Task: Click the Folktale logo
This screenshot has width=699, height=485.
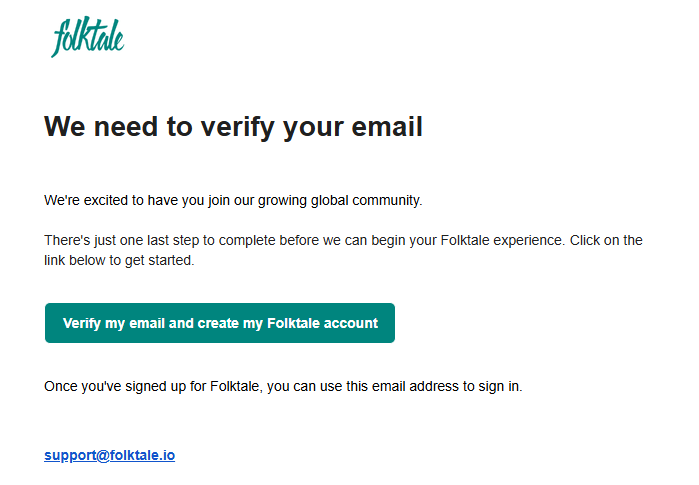Action: pyautogui.click(x=88, y=37)
